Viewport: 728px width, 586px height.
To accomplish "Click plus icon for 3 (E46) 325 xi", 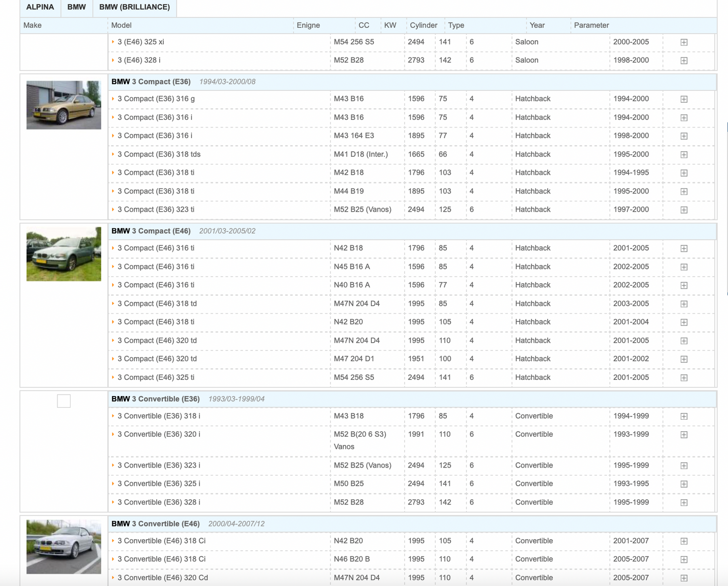I will tap(684, 42).
